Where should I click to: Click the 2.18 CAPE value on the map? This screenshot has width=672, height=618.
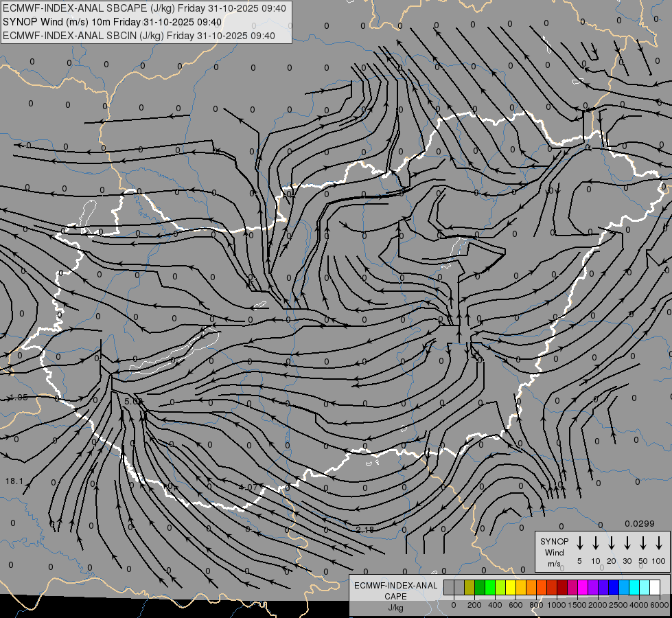click(364, 529)
